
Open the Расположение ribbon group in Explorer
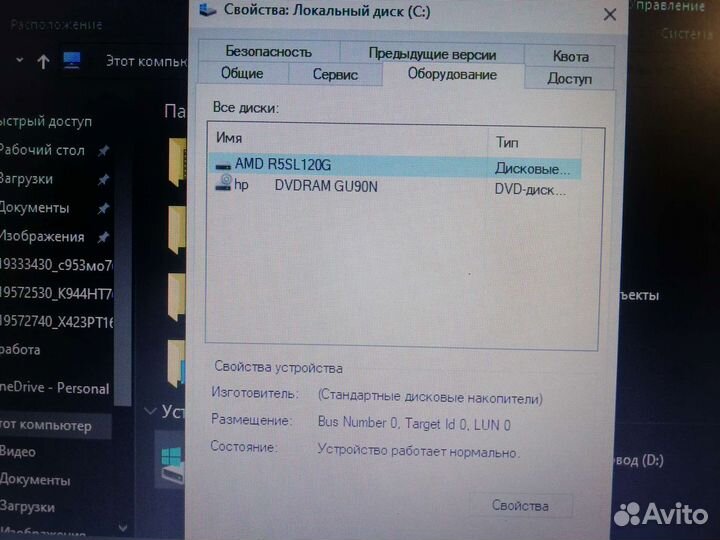click(56, 24)
